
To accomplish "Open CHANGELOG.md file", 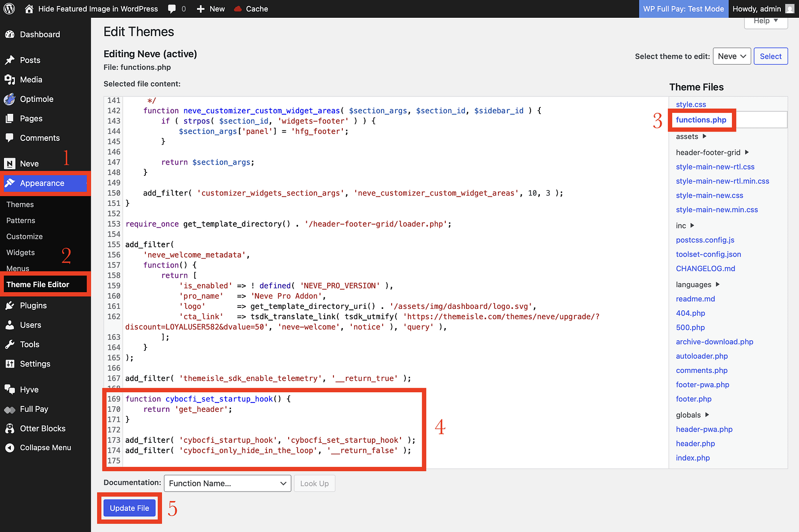I will (705, 268).
